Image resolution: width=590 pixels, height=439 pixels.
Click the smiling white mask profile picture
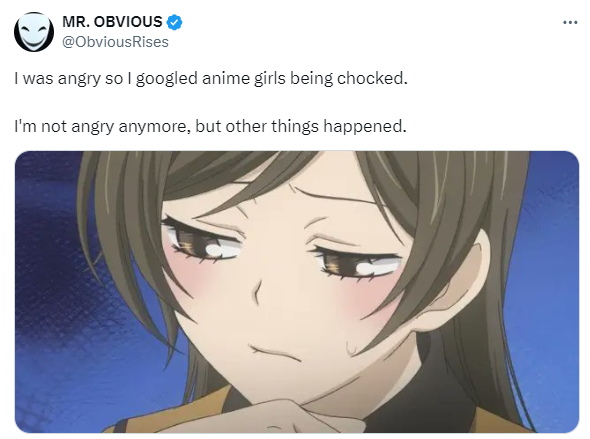pyautogui.click(x=34, y=32)
